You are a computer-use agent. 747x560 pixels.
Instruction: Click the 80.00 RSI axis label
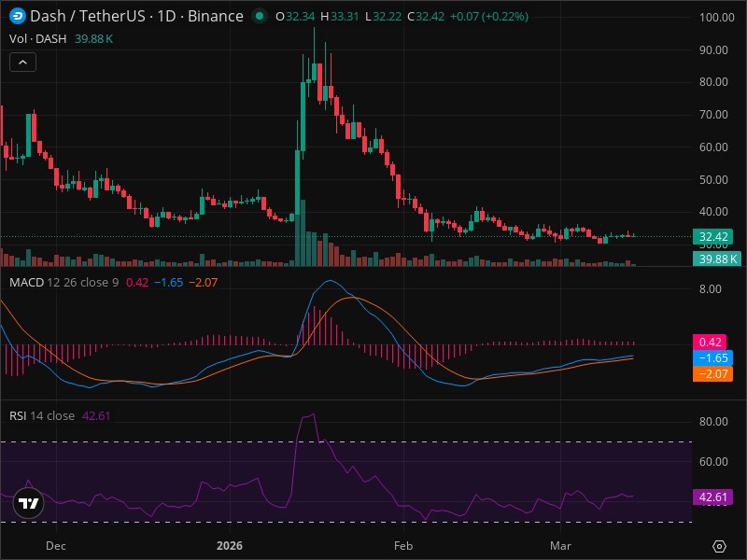[713, 422]
